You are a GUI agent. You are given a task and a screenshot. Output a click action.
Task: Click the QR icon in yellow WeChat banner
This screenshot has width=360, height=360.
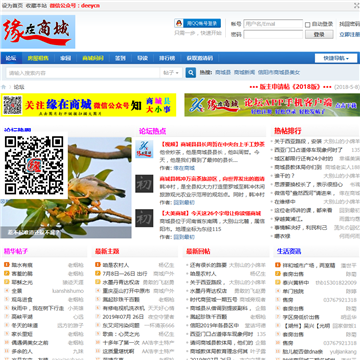tap(12, 105)
